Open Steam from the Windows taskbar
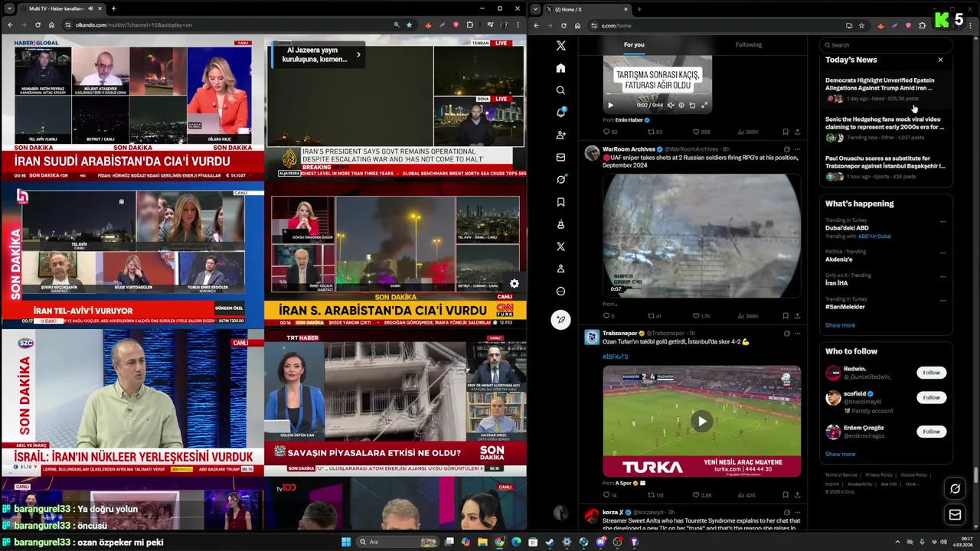980x551 pixels. pyautogui.click(x=550, y=542)
